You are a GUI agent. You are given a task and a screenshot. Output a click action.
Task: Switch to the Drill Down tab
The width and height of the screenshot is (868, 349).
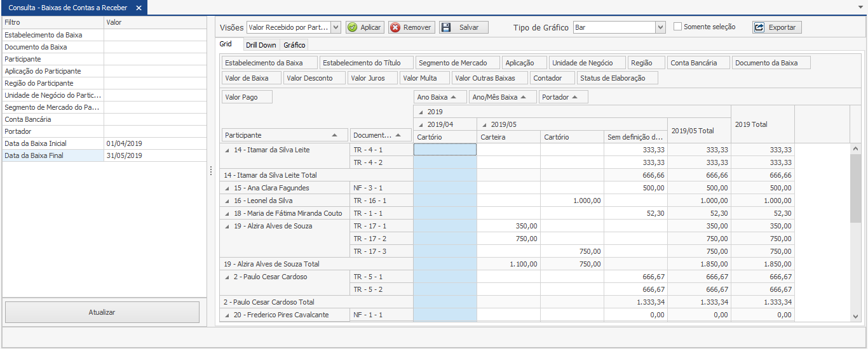tap(261, 45)
